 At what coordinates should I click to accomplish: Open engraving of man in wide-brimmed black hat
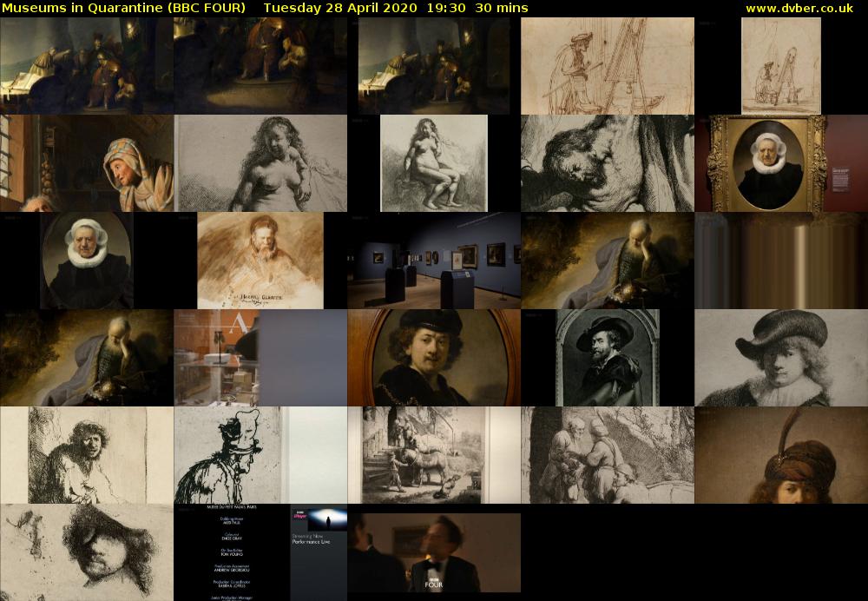pyautogui.click(x=608, y=358)
